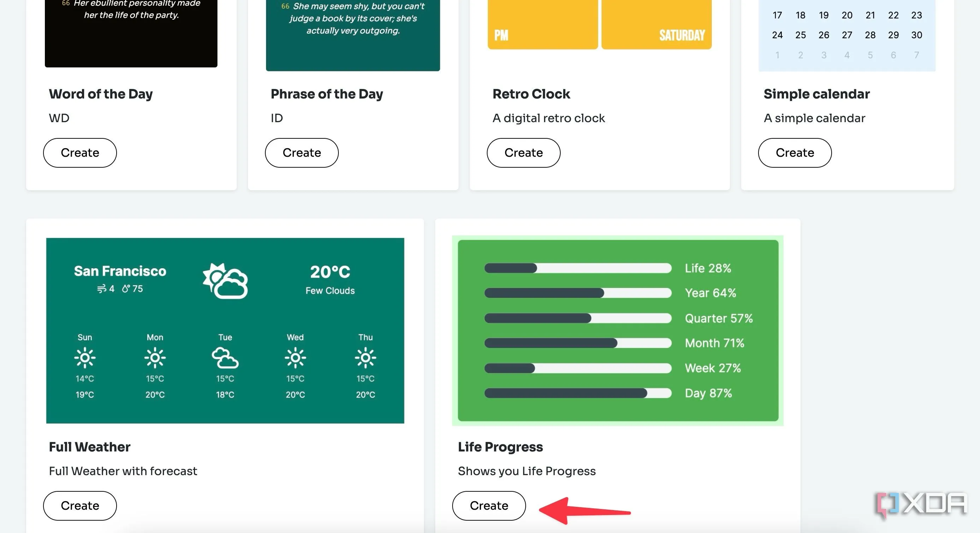Click the Word of the Day preview image

pyautogui.click(x=131, y=34)
